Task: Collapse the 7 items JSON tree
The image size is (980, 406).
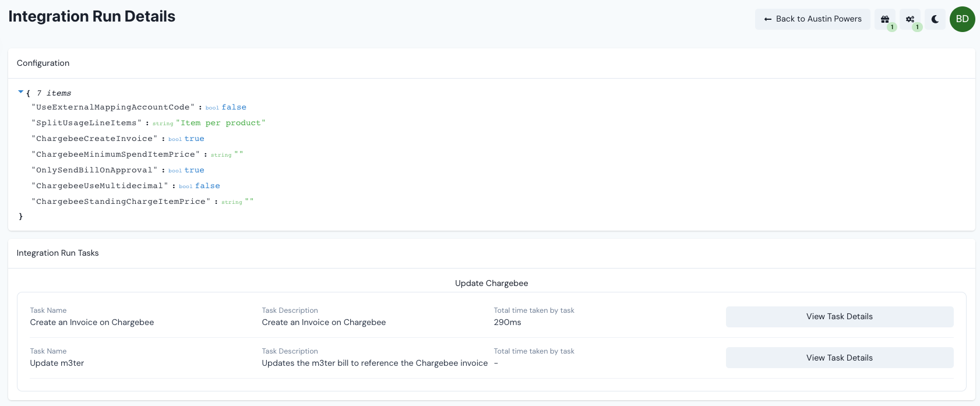Action: 21,92
